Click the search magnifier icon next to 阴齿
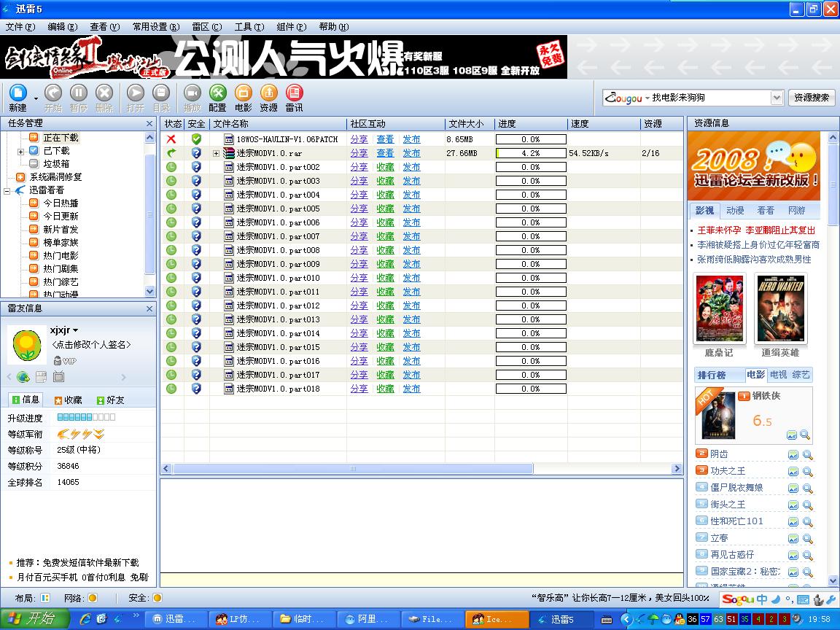The height and width of the screenshot is (630, 840). pyautogui.click(x=807, y=455)
